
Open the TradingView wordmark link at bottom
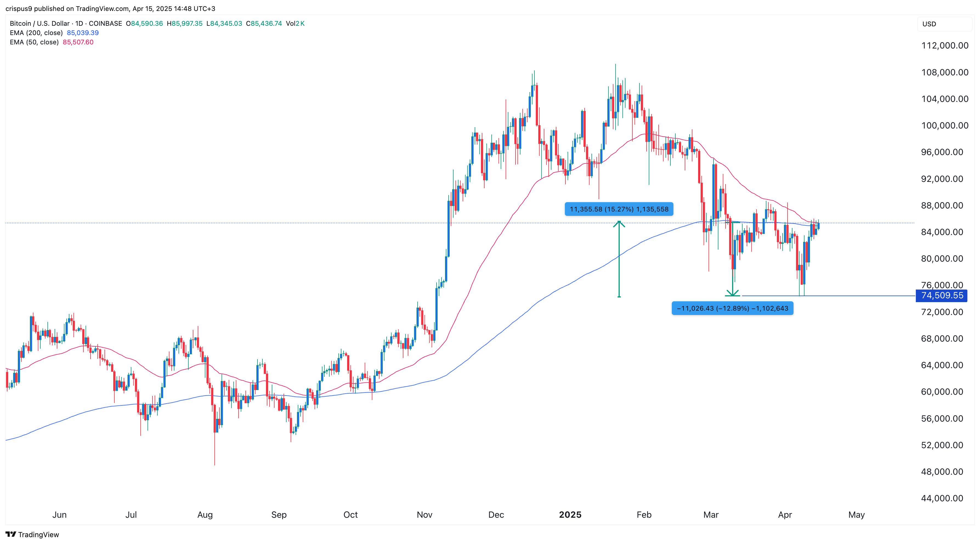(38, 534)
